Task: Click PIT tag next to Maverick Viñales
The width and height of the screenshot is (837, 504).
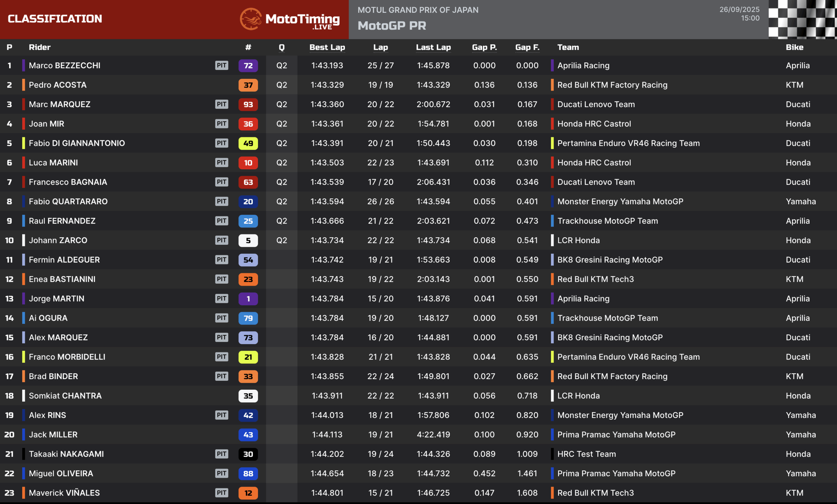Action: tap(221, 493)
